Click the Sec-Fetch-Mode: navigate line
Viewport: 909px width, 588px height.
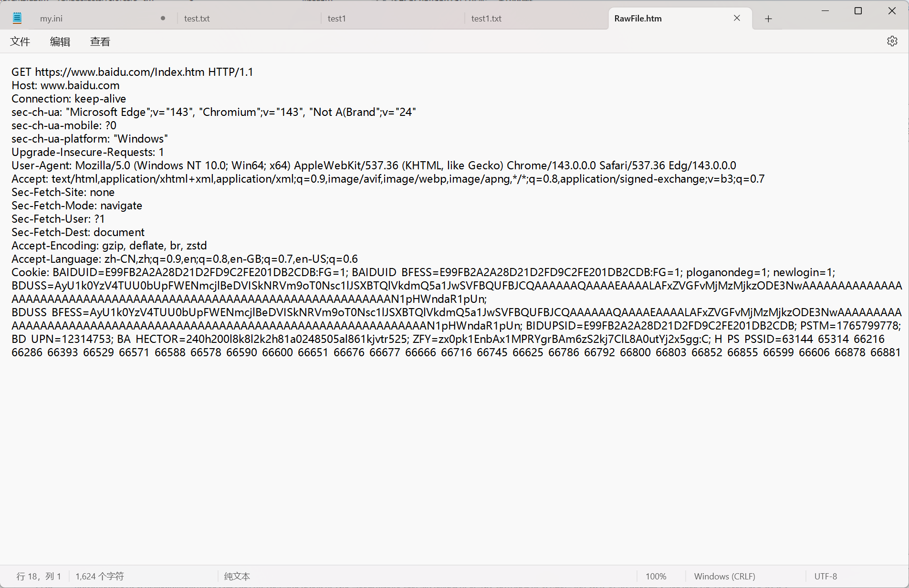tap(77, 206)
